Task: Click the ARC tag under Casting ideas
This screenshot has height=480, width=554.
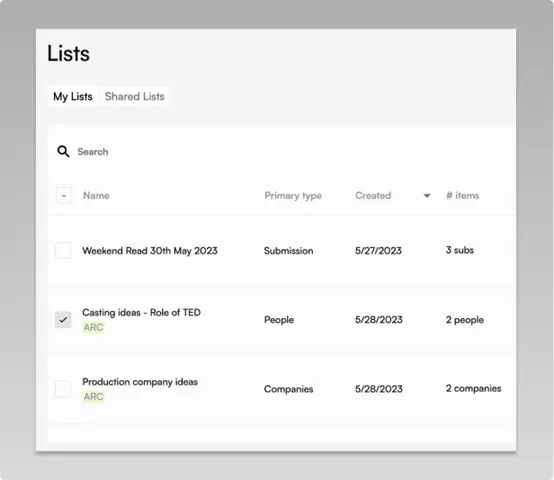Action: (94, 327)
